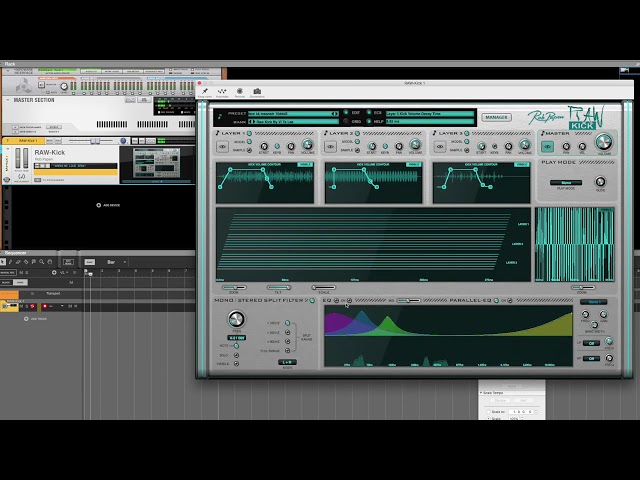The height and width of the screenshot is (480, 640).
Task: Adjust the layer display Zoom slider
Action: click(234, 288)
